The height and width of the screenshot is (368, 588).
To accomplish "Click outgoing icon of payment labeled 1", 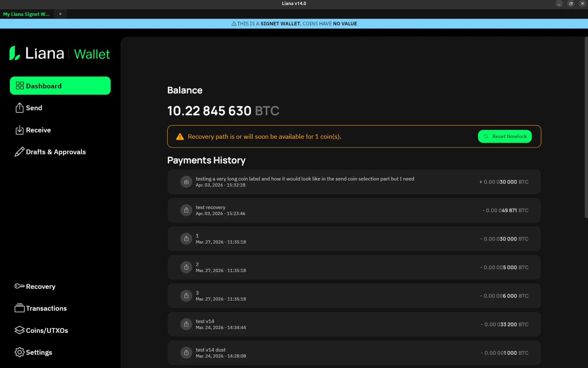I will (186, 239).
